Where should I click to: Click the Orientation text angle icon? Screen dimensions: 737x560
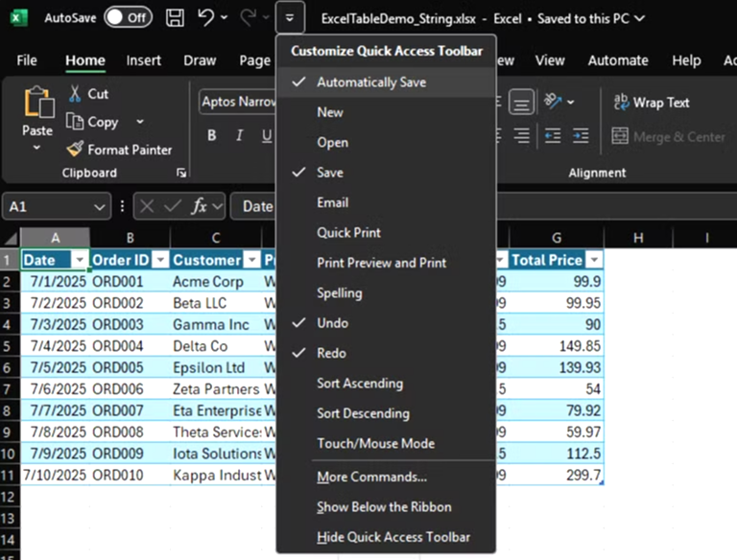(553, 101)
